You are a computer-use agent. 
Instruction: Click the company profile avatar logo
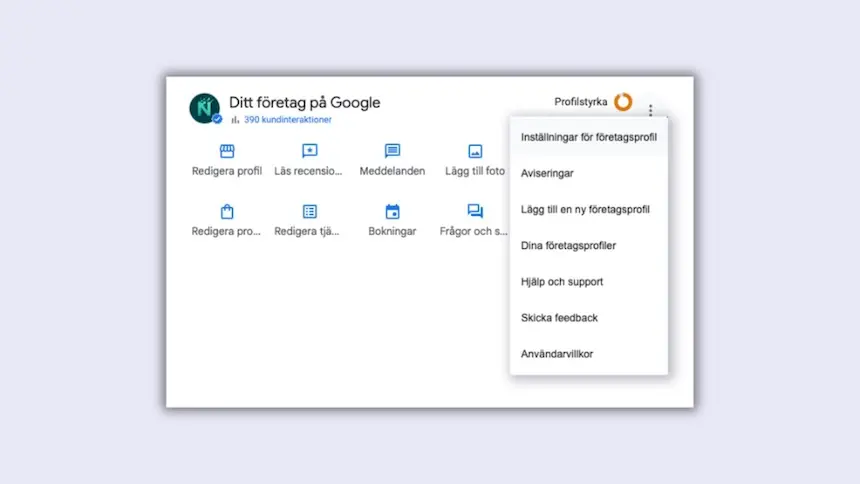tap(205, 108)
